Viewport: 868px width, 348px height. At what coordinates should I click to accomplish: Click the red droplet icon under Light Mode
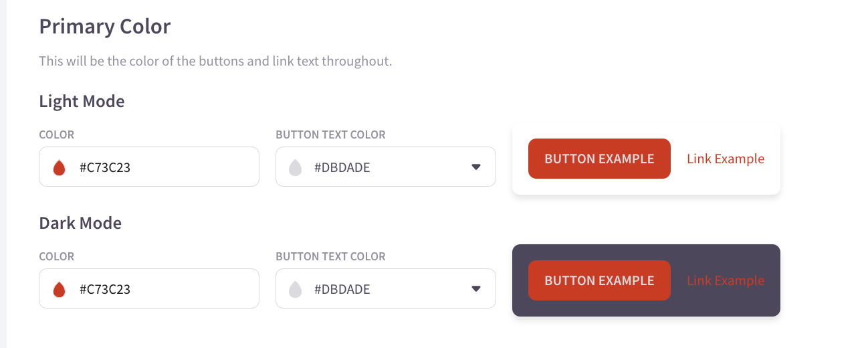point(59,167)
